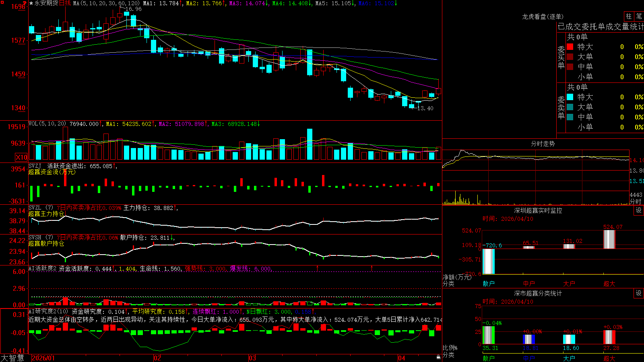Click the 1340 price axis label
The width and height of the screenshot is (644, 362).
19,108
